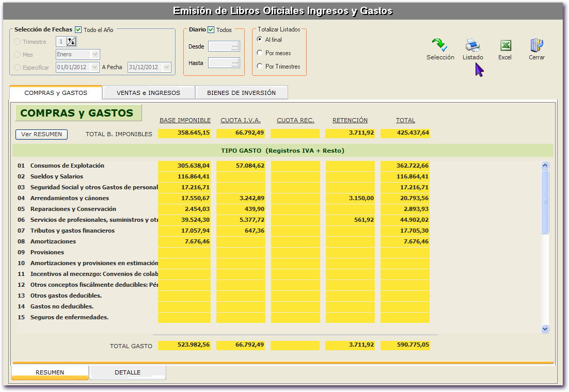Click the Trimestre number field
This screenshot has height=392, width=569.
(61, 41)
